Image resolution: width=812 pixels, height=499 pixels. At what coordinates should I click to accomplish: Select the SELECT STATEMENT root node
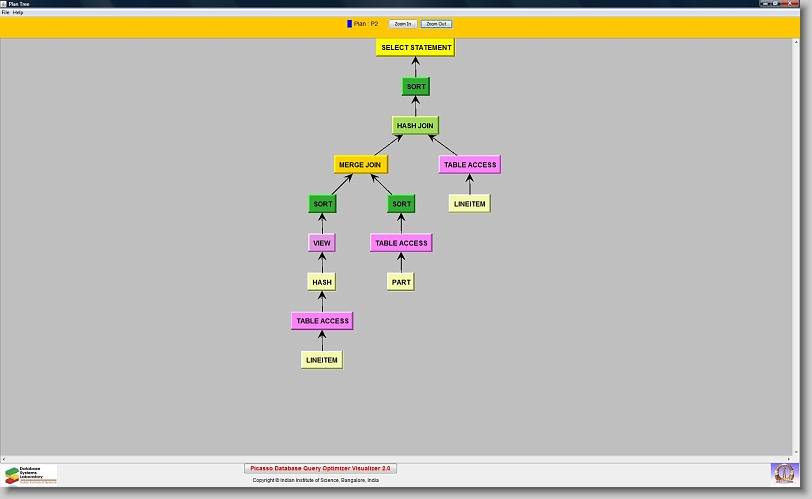click(x=416, y=47)
